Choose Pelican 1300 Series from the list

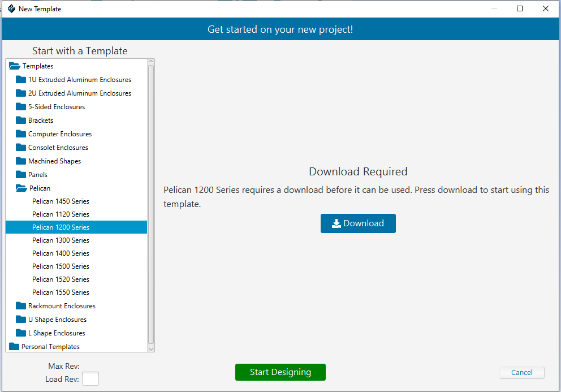61,240
